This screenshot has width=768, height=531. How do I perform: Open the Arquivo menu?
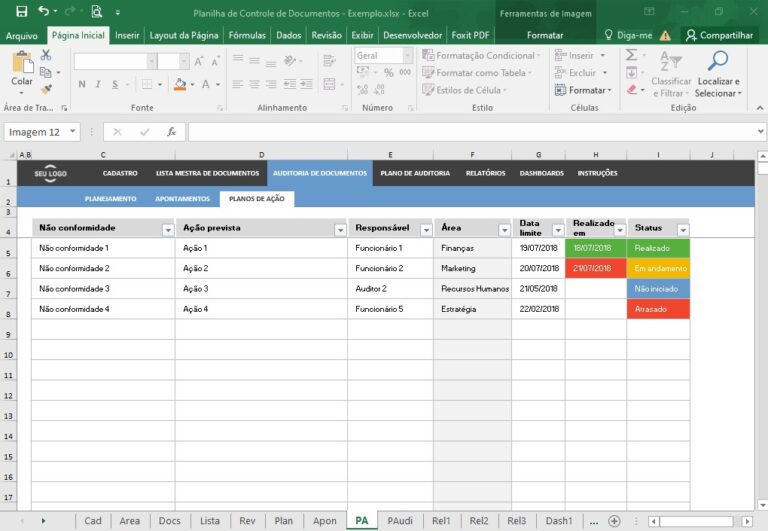pyautogui.click(x=22, y=35)
